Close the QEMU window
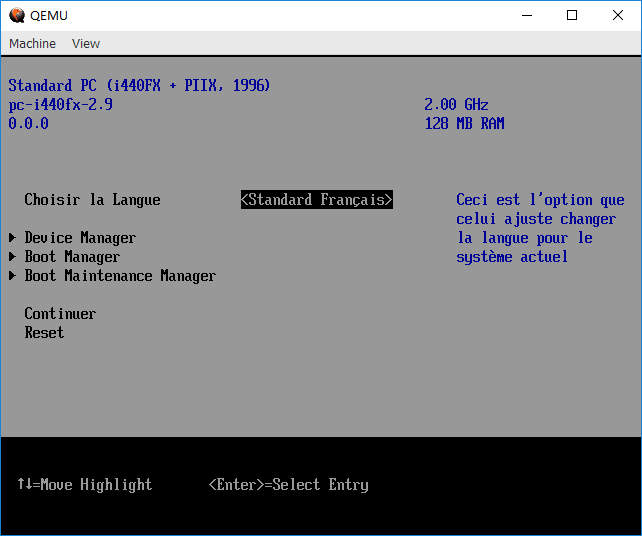 [x=618, y=16]
